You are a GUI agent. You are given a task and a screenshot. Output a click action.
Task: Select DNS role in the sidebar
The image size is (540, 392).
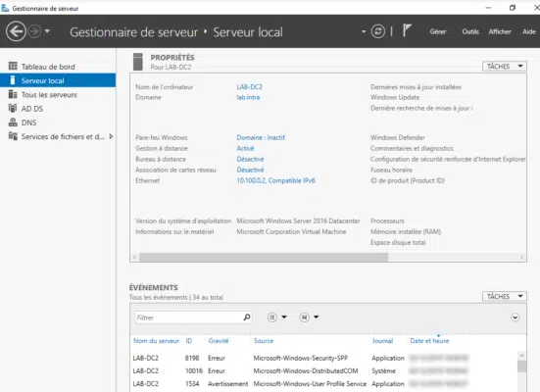point(28,122)
